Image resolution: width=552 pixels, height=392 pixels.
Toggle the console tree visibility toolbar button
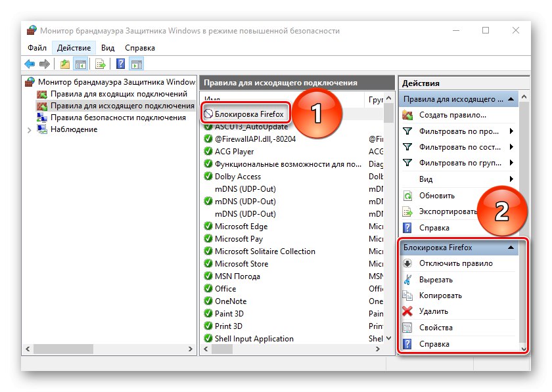click(x=81, y=63)
